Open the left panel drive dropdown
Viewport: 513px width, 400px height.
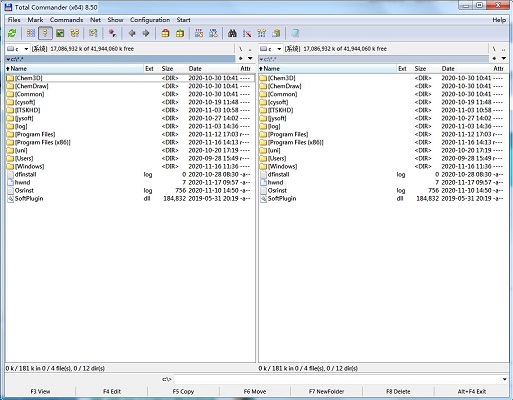point(18,49)
